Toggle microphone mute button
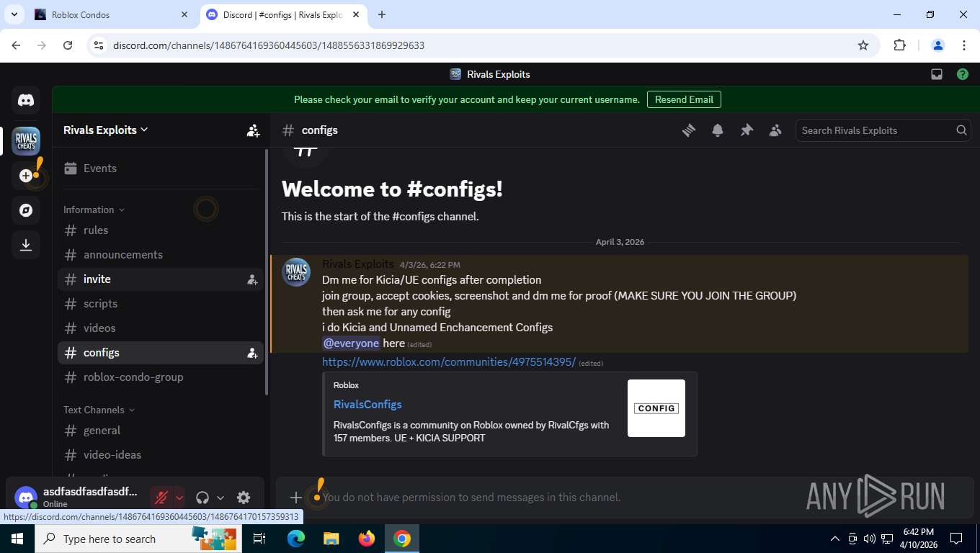 pos(161,498)
